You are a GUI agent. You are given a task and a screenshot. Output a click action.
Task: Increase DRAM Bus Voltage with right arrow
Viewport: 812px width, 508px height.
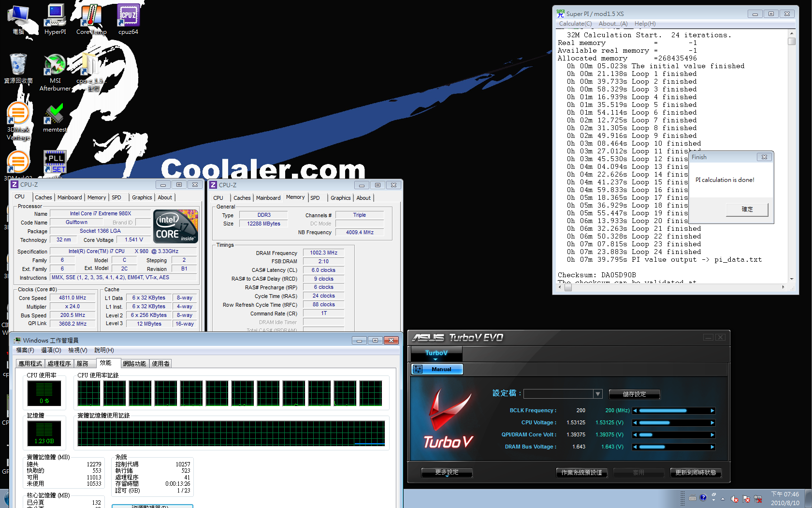coord(712,447)
